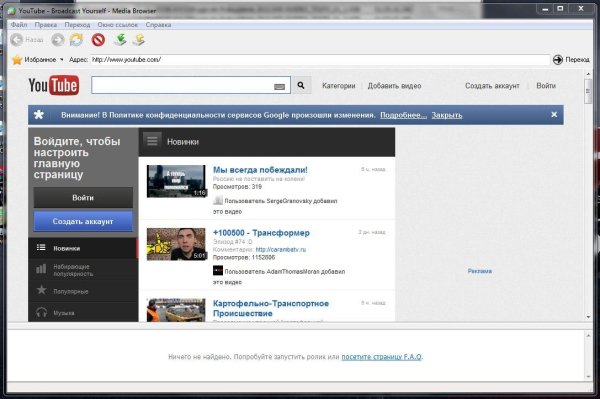600x399 pixels.
Task: Click Просмотров: 1152806 text
Action: click(244, 257)
